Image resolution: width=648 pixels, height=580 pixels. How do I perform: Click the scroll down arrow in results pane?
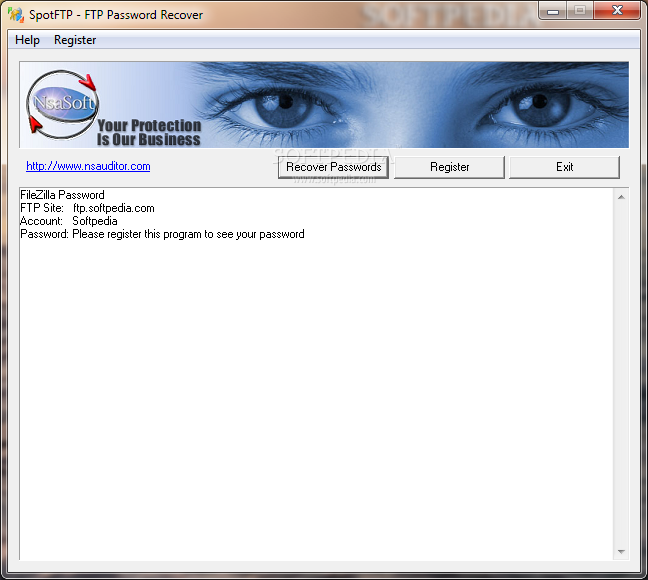pos(621,552)
